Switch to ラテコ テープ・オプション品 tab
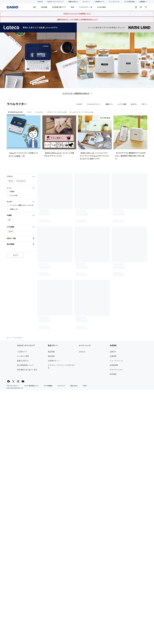This screenshot has width=154, height=644. pos(57,112)
